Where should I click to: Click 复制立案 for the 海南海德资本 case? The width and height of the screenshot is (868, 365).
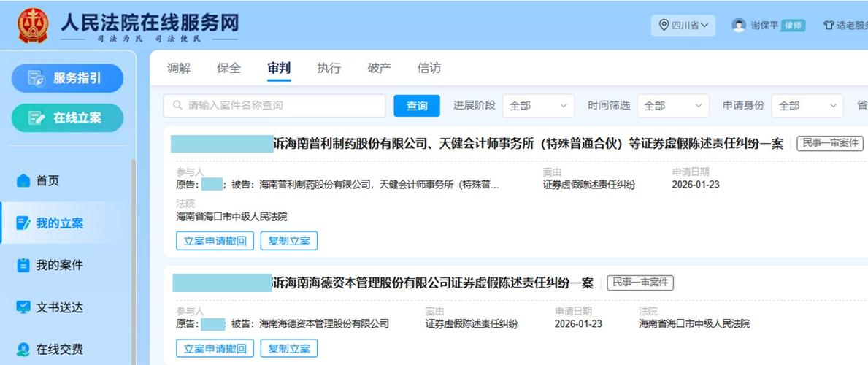289,348
